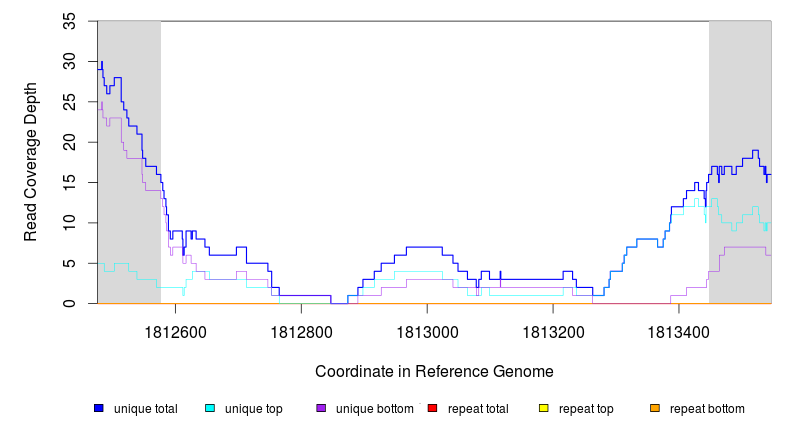Select the "unique total" legend label

click(145, 409)
